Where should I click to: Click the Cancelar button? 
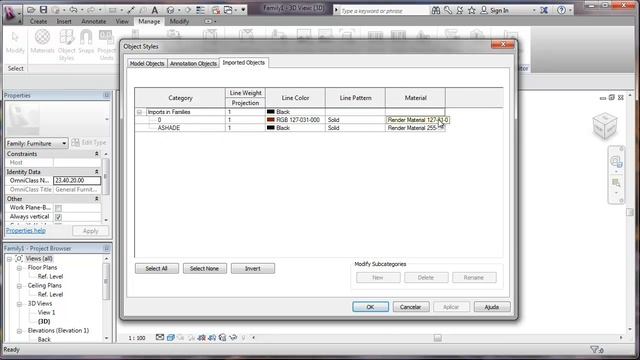click(411, 307)
